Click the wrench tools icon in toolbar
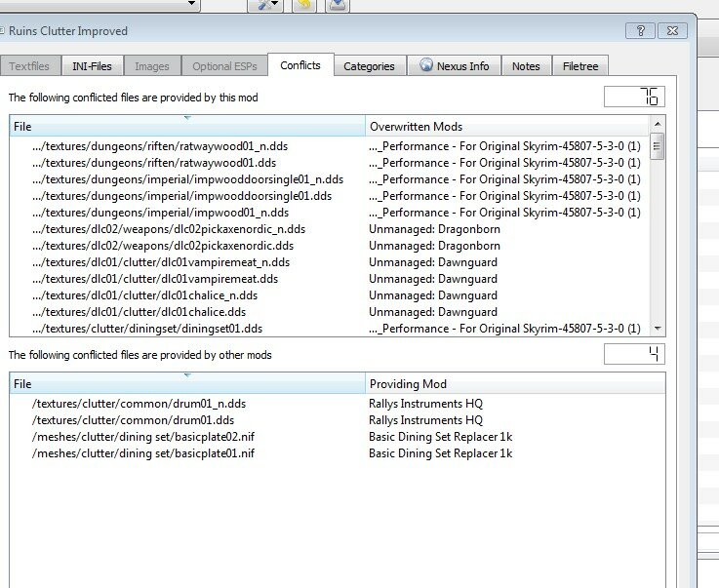This screenshot has height=588, width=719. 264,6
